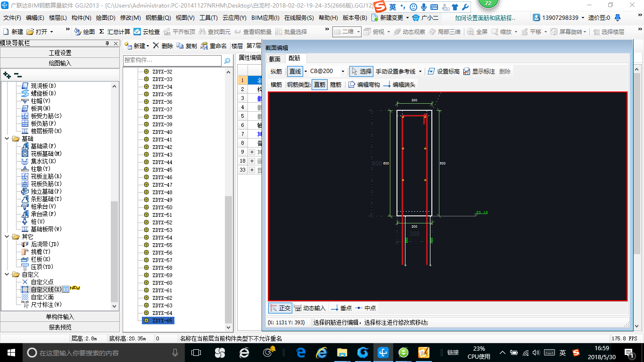Click 查找图元 find element tool
This screenshot has height=362, width=644.
pos(215,32)
